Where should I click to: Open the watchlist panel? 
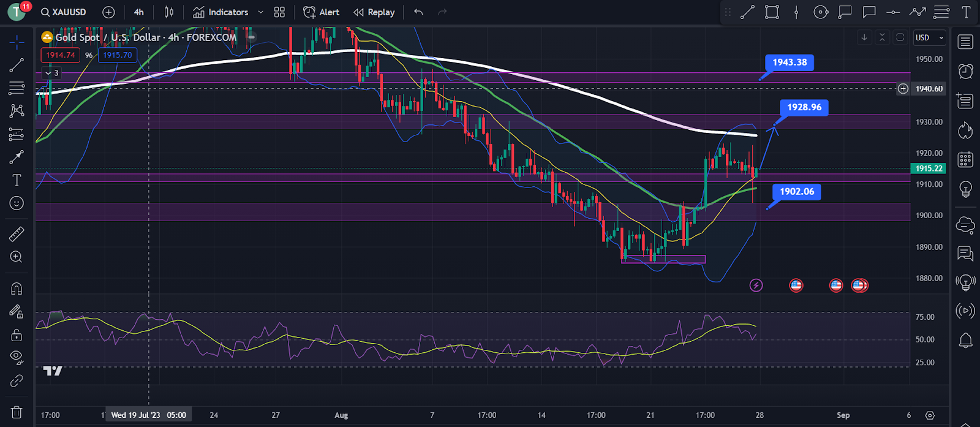(x=965, y=42)
